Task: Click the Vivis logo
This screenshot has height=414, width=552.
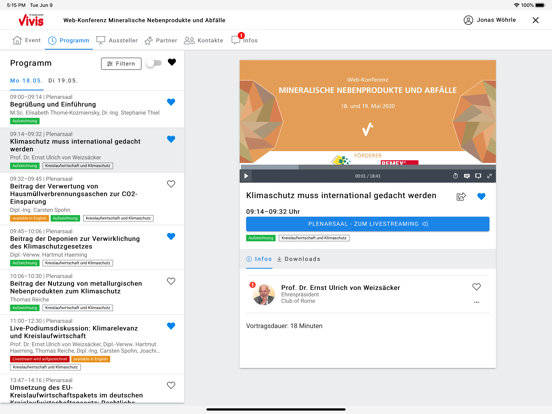Action: 31,20
